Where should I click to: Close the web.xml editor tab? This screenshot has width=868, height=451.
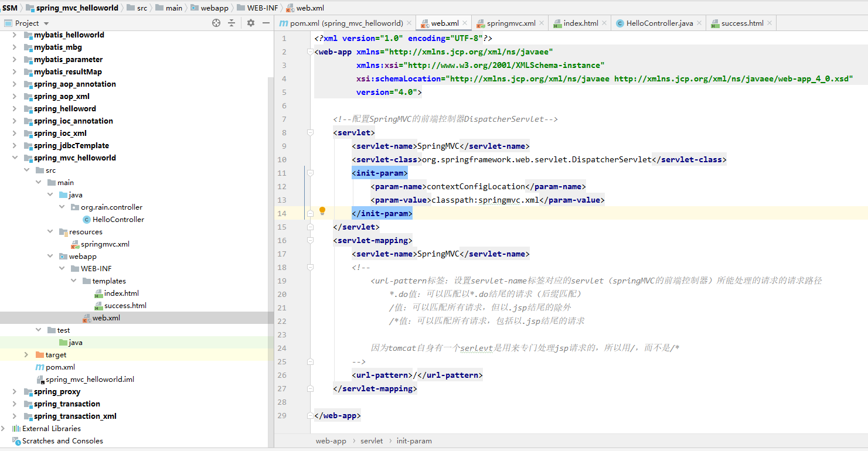pyautogui.click(x=465, y=23)
